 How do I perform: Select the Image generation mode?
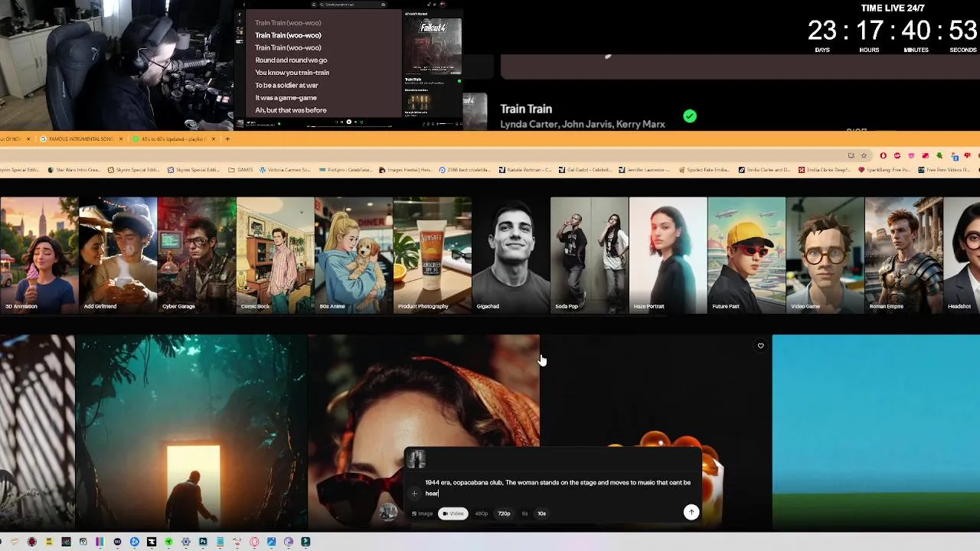(x=422, y=514)
